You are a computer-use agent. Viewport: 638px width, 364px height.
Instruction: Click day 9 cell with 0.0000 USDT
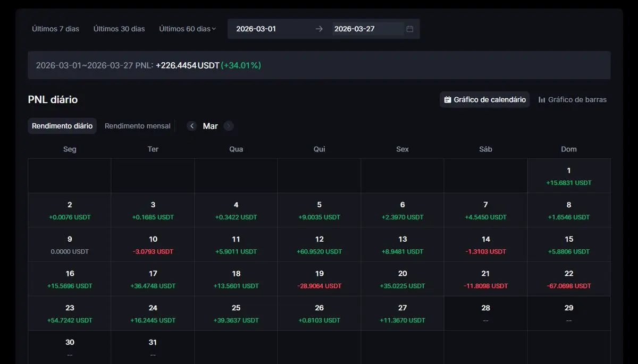[x=70, y=245]
